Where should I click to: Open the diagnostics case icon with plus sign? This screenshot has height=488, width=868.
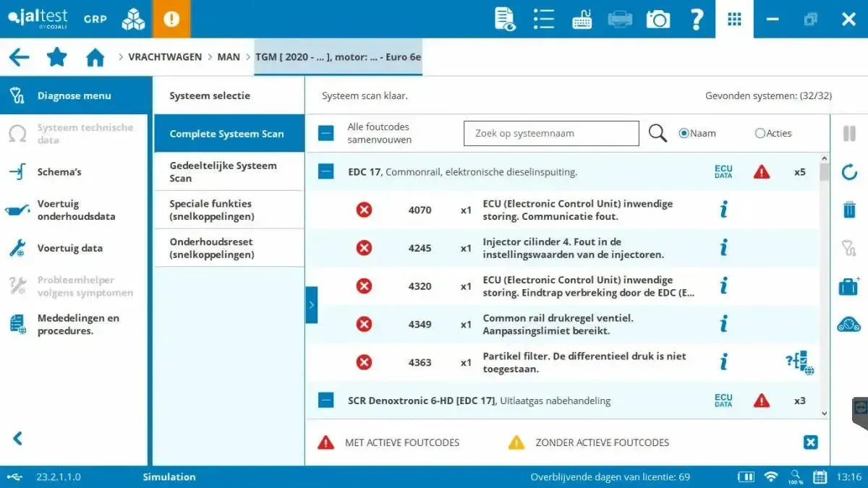pos(848,286)
